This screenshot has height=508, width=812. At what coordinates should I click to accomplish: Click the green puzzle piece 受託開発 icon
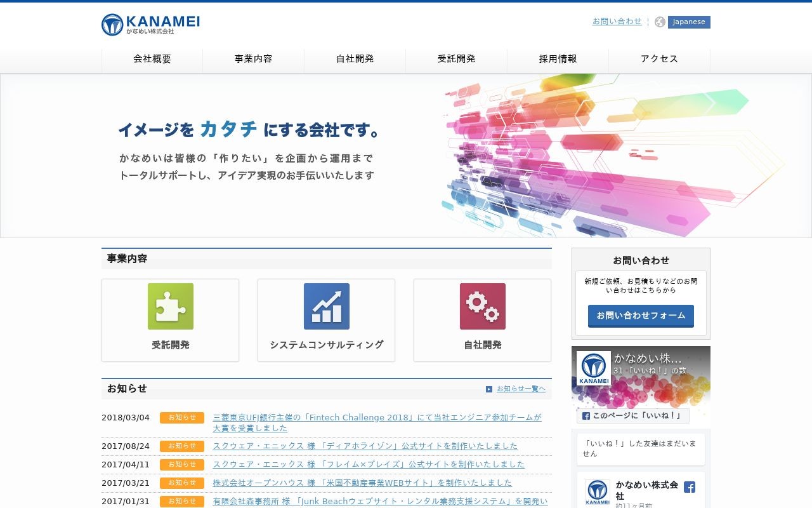coord(171,306)
